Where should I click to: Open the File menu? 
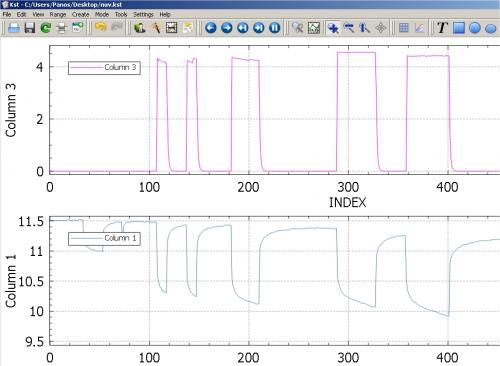click(x=7, y=14)
